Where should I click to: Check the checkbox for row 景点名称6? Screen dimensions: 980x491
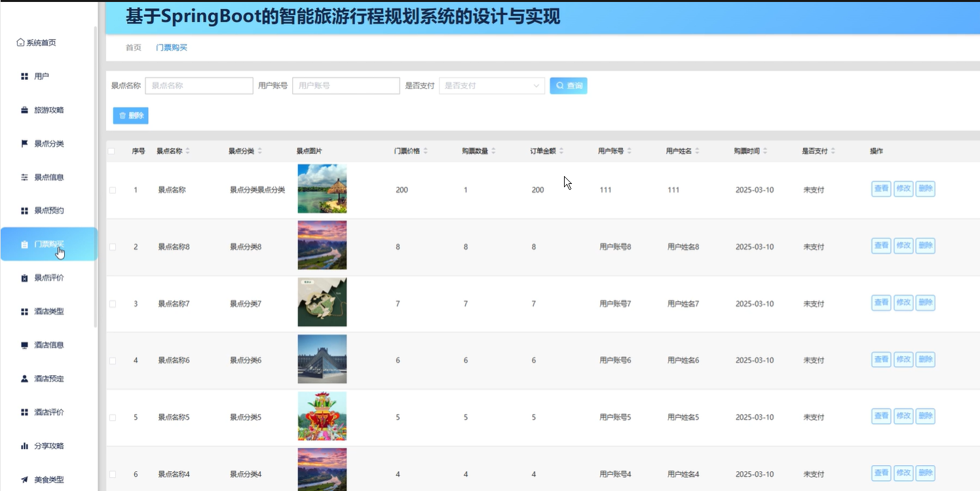point(113,361)
